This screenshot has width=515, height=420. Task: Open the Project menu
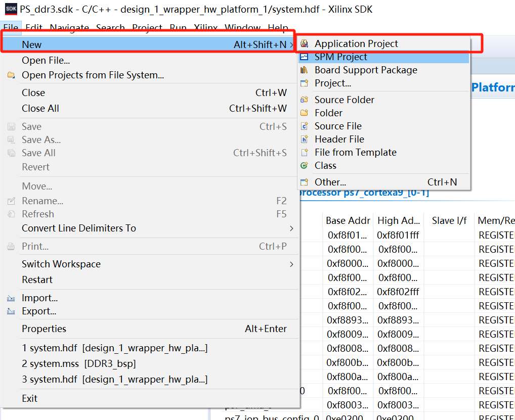[x=147, y=28]
